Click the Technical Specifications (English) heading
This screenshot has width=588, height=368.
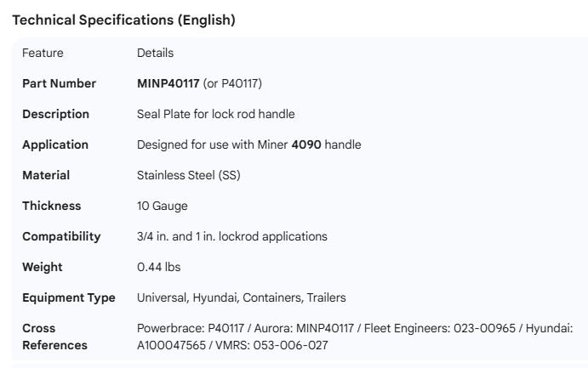point(123,20)
